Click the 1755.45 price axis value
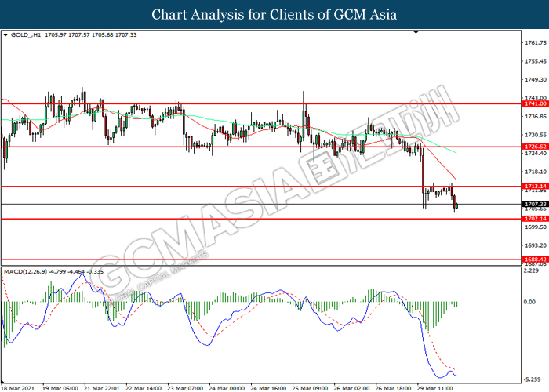Viewport: 549px width, 392px height. [536, 61]
